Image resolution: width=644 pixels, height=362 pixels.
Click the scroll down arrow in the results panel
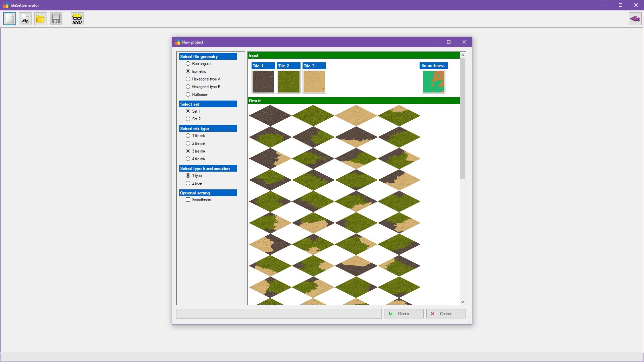pyautogui.click(x=463, y=302)
